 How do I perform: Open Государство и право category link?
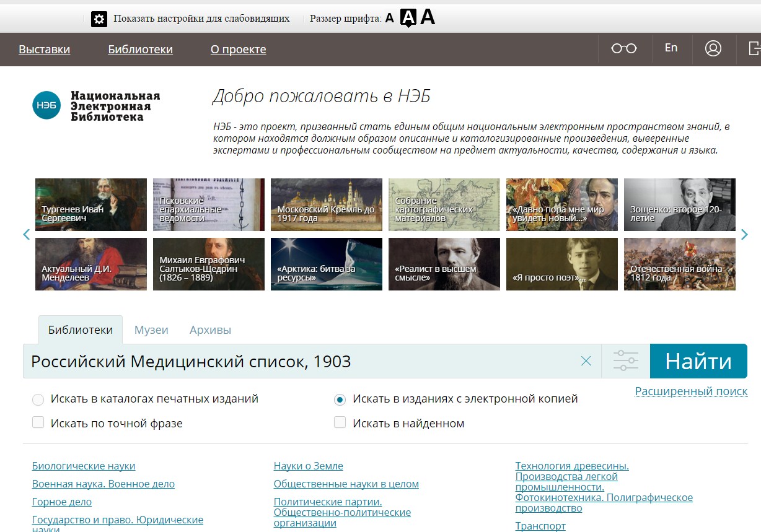(118, 525)
